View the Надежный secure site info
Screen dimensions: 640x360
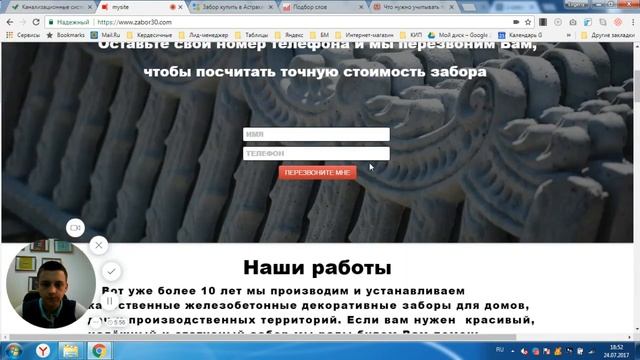point(69,22)
